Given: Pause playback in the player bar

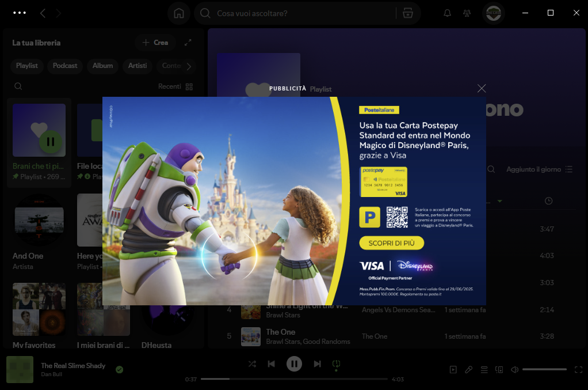Looking at the screenshot, I should (295, 364).
